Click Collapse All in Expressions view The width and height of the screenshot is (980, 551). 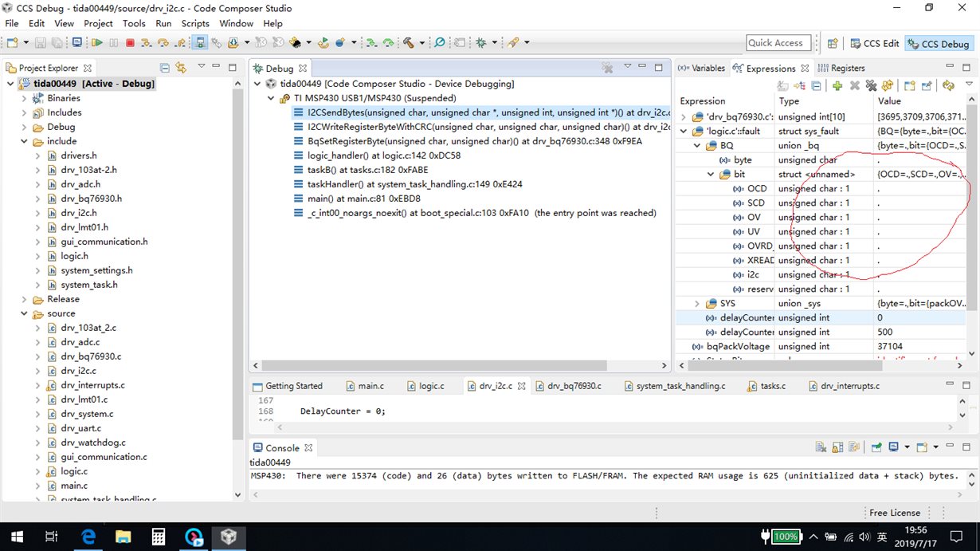pyautogui.click(x=816, y=85)
